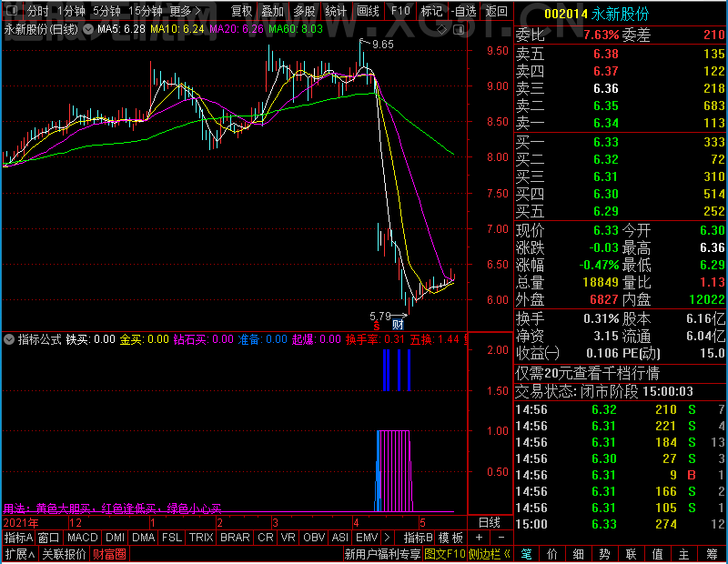Open F10 company information

tap(400, 11)
